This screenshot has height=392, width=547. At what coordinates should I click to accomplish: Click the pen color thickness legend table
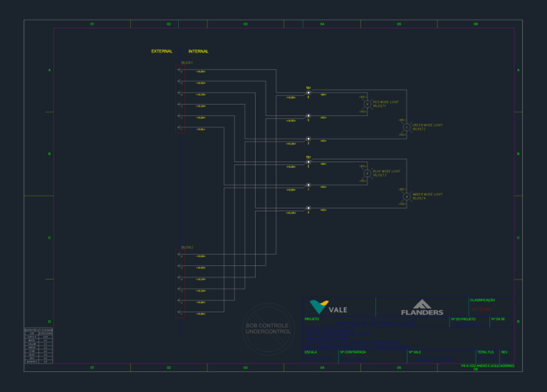[38, 346]
